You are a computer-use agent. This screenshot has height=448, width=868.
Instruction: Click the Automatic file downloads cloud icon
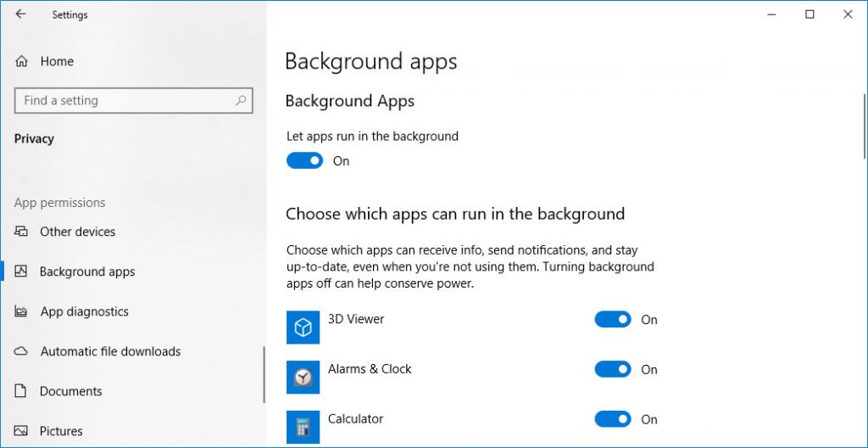coord(21,351)
